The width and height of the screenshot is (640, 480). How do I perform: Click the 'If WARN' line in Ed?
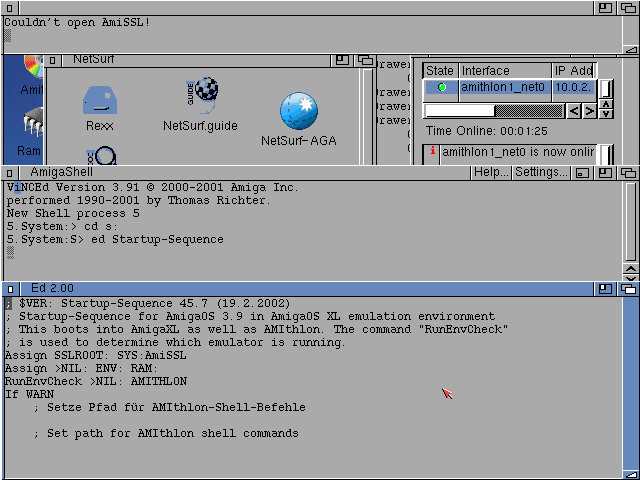pyautogui.click(x=29, y=394)
